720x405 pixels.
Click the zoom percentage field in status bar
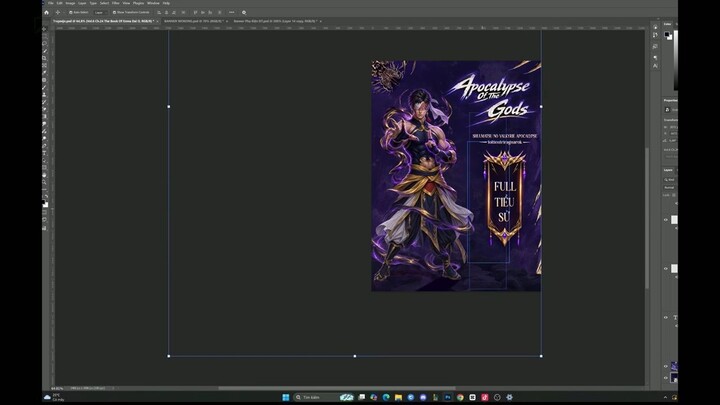(x=57, y=388)
